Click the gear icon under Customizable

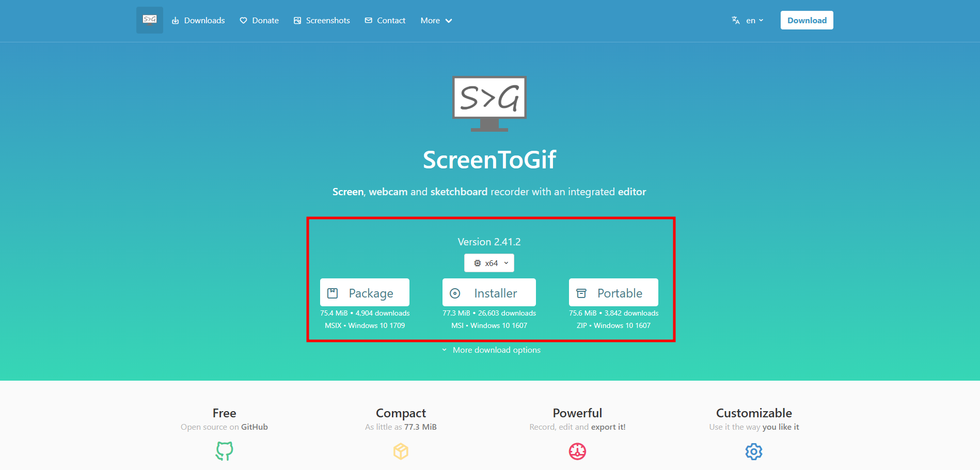754,451
